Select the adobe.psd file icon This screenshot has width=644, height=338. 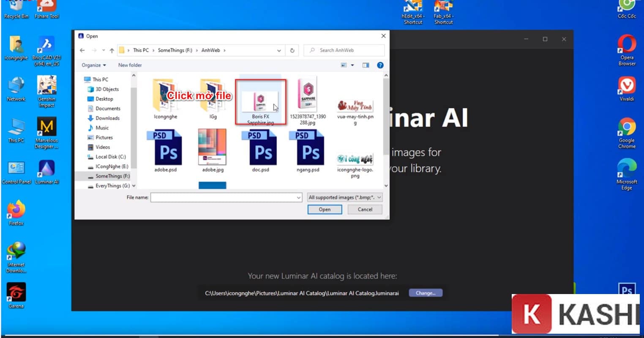166,148
